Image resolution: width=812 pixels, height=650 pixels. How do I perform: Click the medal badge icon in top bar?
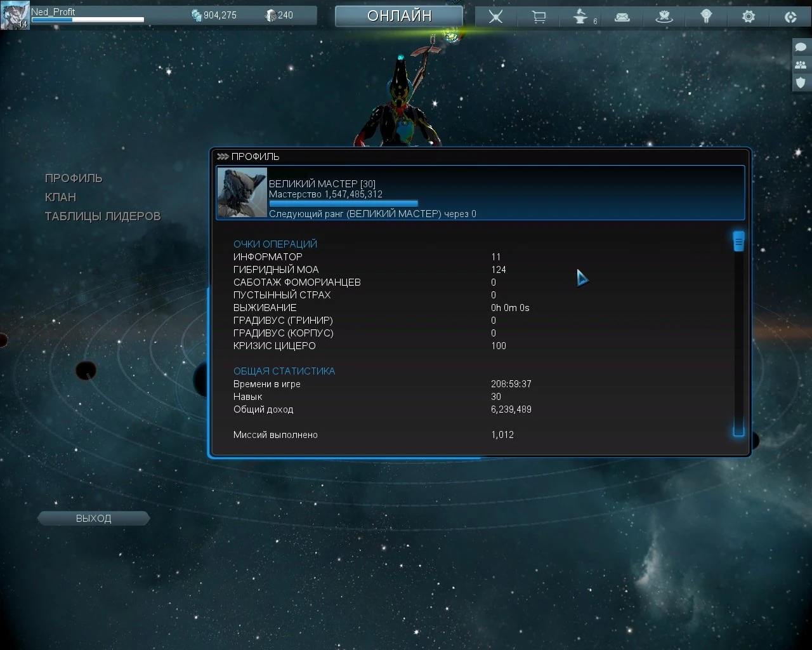click(x=706, y=17)
